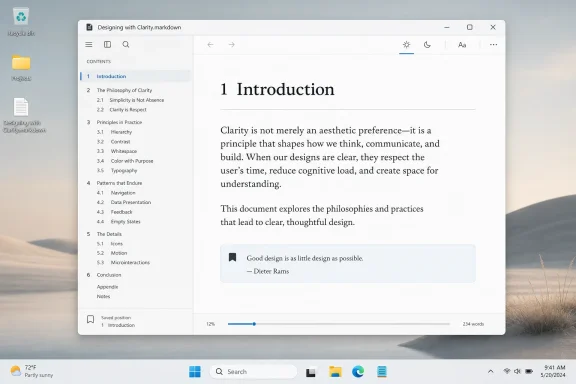This screenshot has width=576, height=384.
Task: Open the hamburger menu in the sidebar
Action: (x=89, y=44)
